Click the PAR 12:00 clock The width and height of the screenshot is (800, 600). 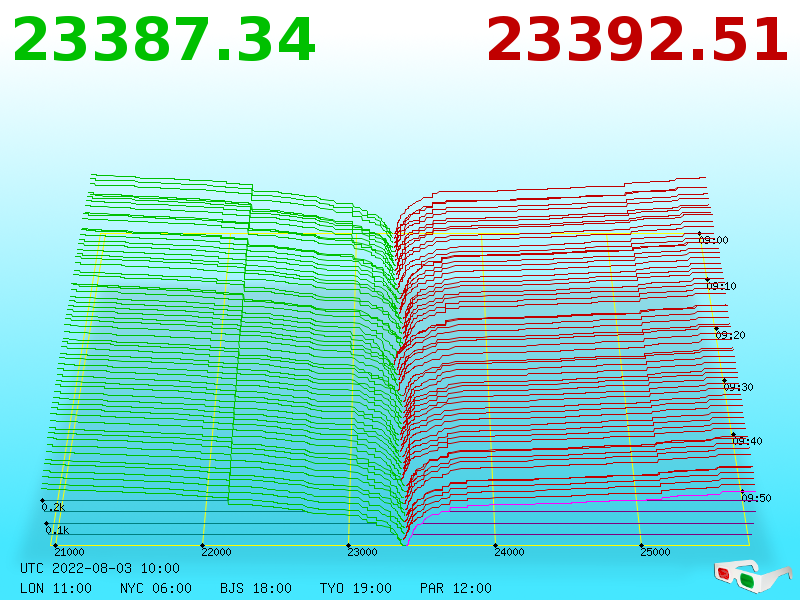click(456, 588)
